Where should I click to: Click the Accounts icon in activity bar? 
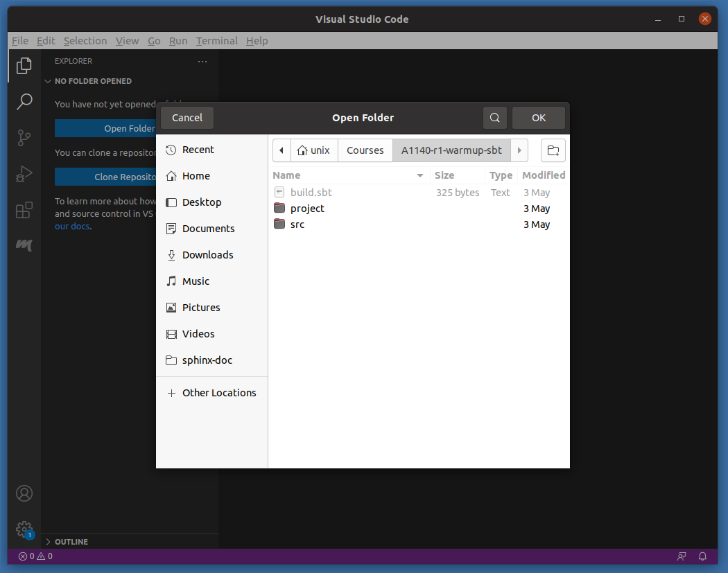pyautogui.click(x=24, y=493)
